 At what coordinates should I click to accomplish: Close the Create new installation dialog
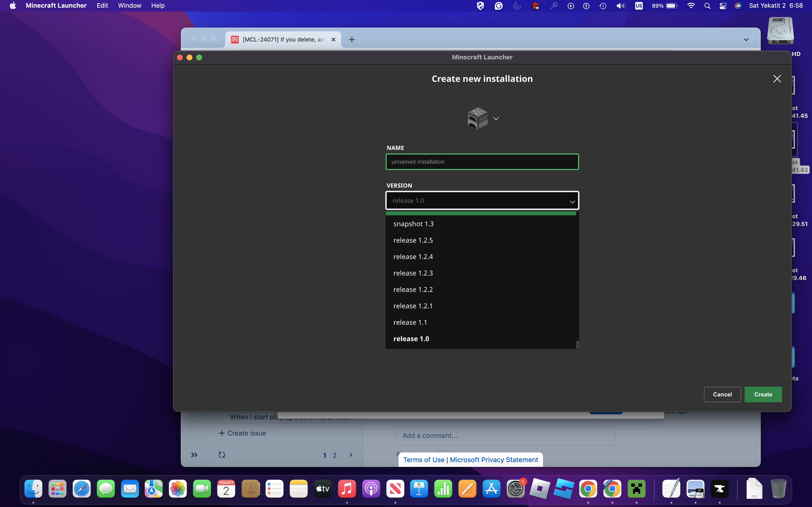(777, 79)
